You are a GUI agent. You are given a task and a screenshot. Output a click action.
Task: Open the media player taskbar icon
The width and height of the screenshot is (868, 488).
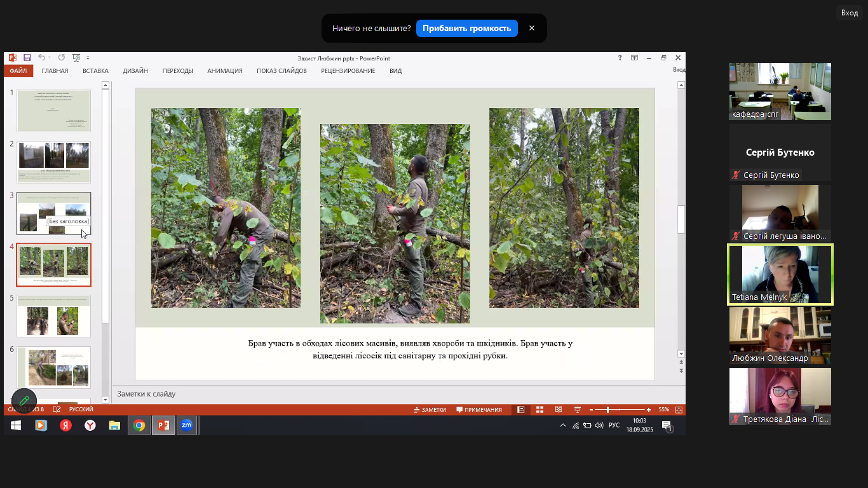[41, 426]
